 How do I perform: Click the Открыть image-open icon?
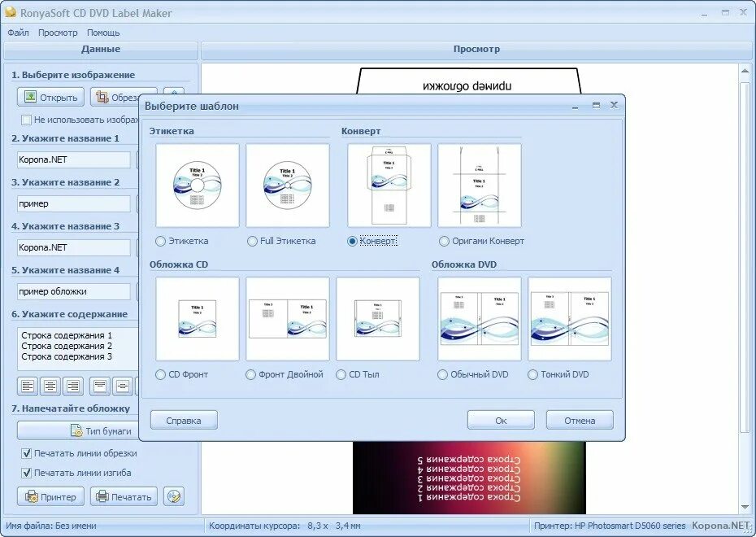31,97
